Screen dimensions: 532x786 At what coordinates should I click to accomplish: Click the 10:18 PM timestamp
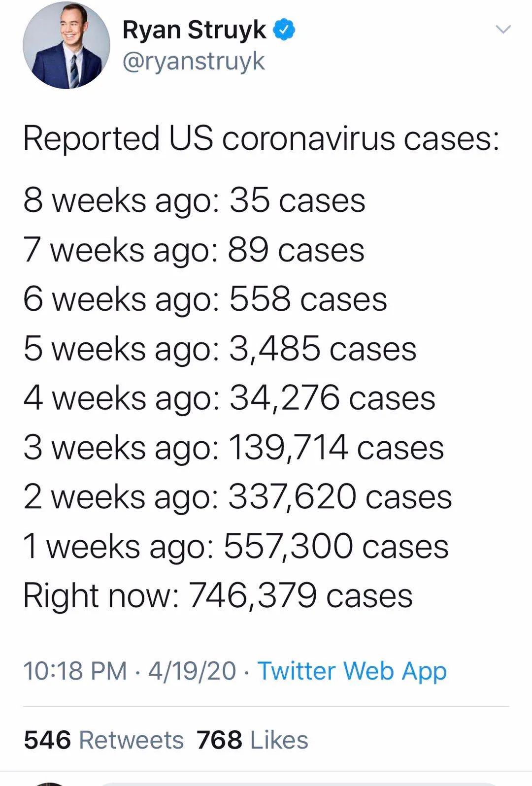[75, 671]
